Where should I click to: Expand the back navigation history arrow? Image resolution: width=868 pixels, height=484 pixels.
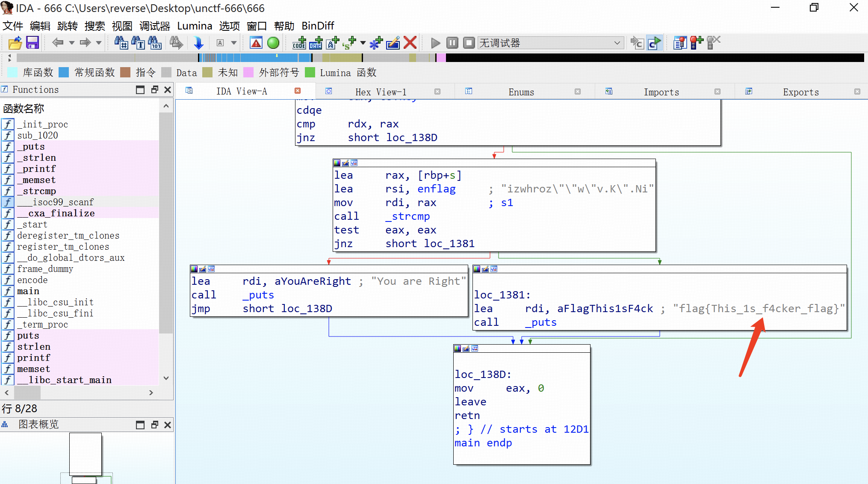click(x=71, y=43)
